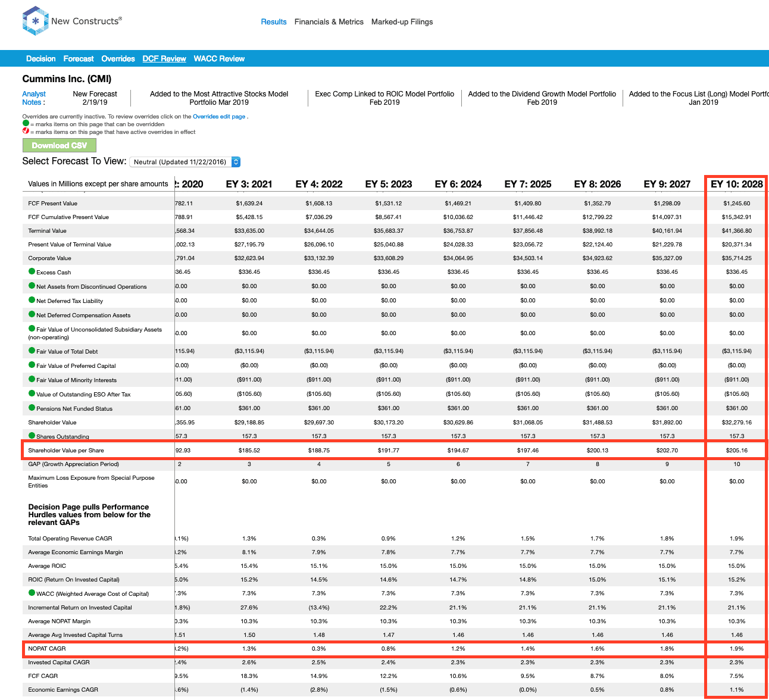Click green dot for Shares Outstanding
Viewport: 769px width, 700px height.
pos(32,436)
